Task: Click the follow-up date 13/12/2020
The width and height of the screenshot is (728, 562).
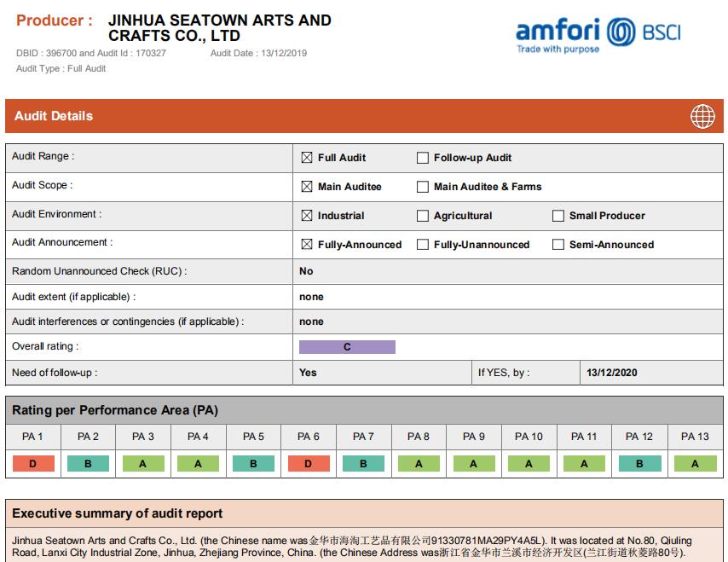Action: coord(612,373)
